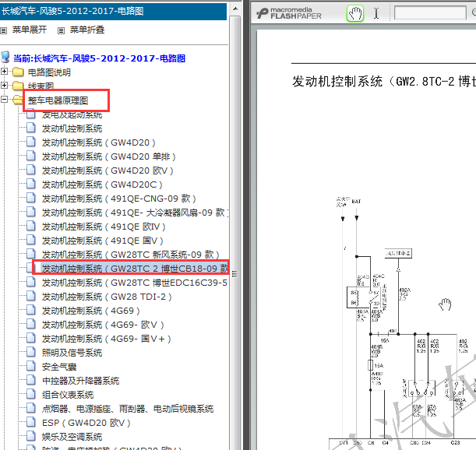The height and width of the screenshot is (450, 476).
Task: Click page icon beside 发动机控制系统（GW4D20 单排）
Action: 30,156
